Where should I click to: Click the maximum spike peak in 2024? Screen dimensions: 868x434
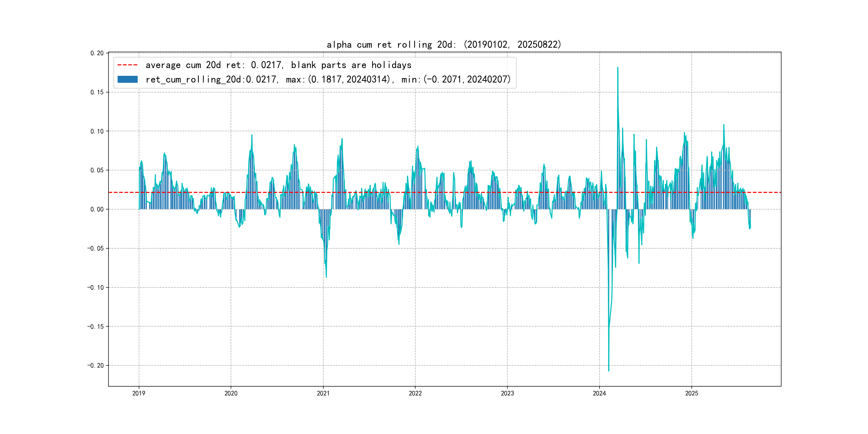tap(618, 68)
